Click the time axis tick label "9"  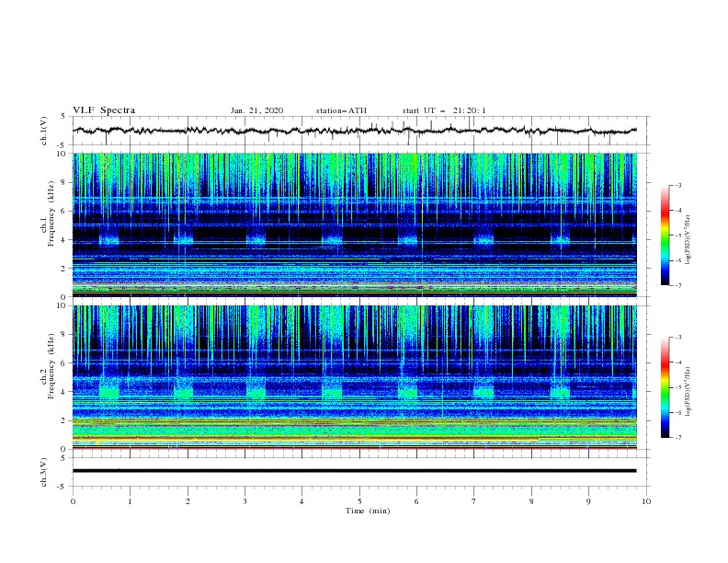pyautogui.click(x=588, y=501)
